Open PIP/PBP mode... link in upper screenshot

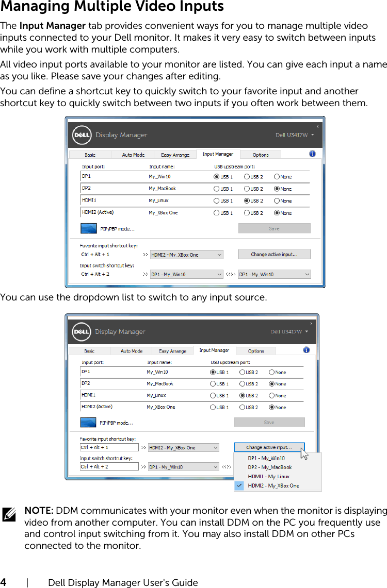click(x=118, y=229)
